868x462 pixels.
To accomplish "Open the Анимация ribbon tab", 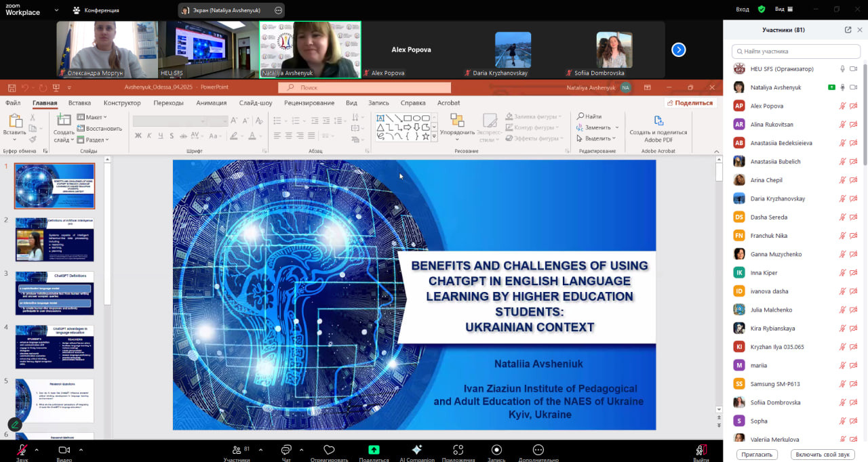I will tap(211, 103).
